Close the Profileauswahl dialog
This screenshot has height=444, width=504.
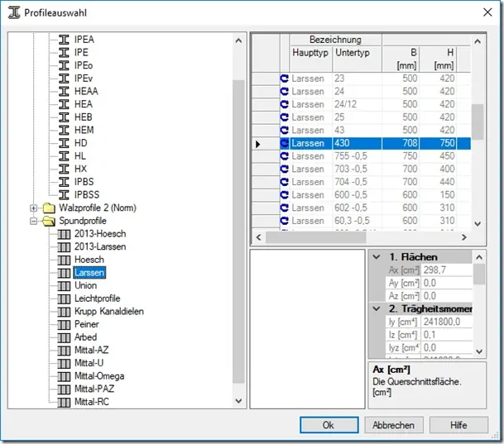487,12
